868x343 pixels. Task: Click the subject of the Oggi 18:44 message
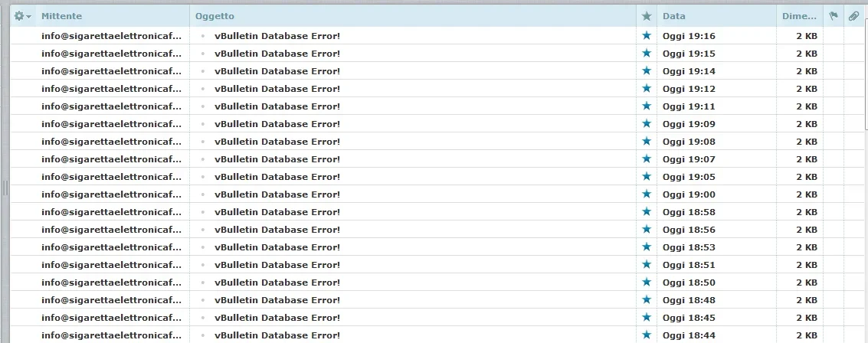pyautogui.click(x=277, y=335)
